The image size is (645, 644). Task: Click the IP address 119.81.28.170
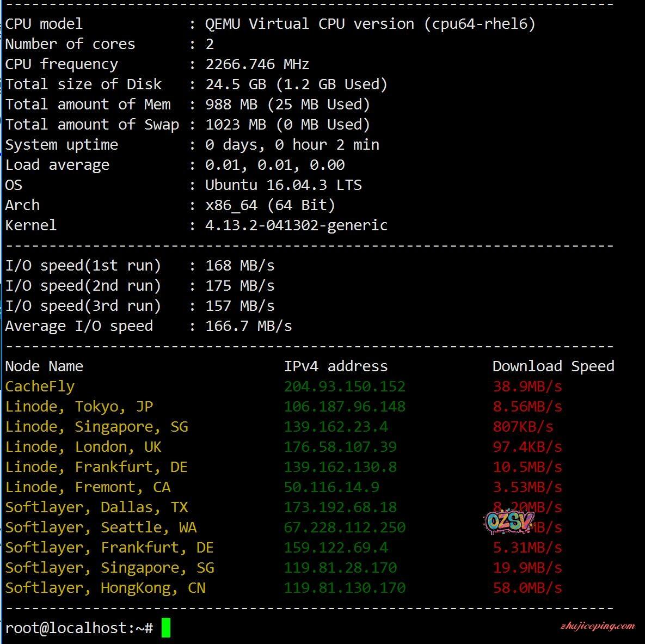tap(340, 568)
